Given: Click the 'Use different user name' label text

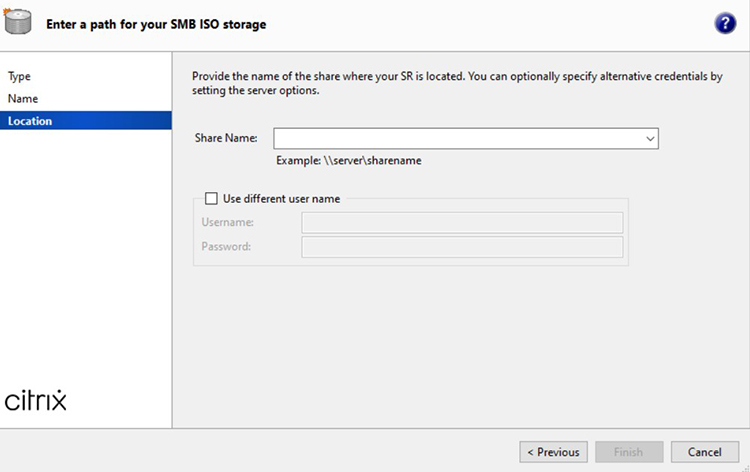Looking at the screenshot, I should point(281,199).
